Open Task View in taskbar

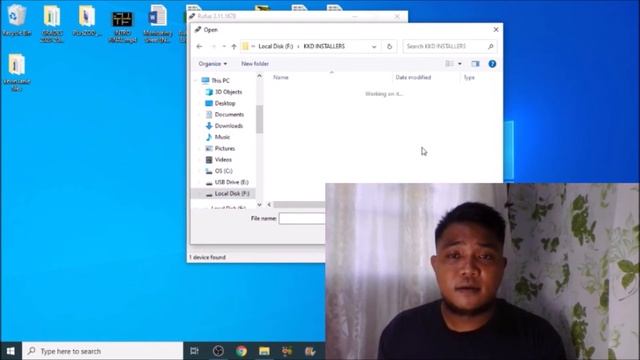194,351
